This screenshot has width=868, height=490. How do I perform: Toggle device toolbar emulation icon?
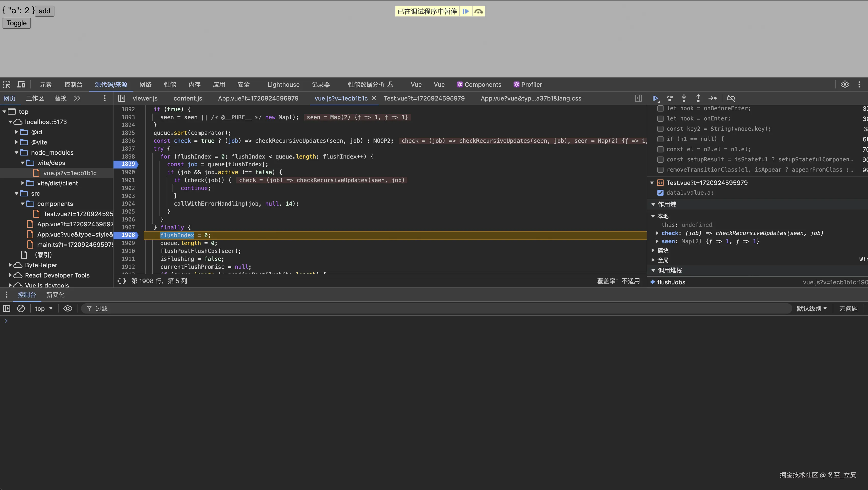[21, 84]
